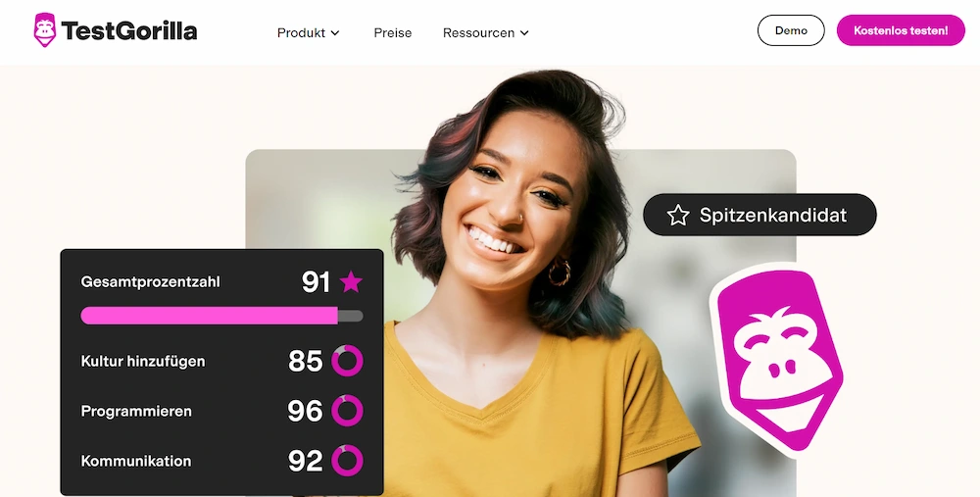The height and width of the screenshot is (497, 980).
Task: Click the Programmieren donut chart icon
Action: point(347,411)
